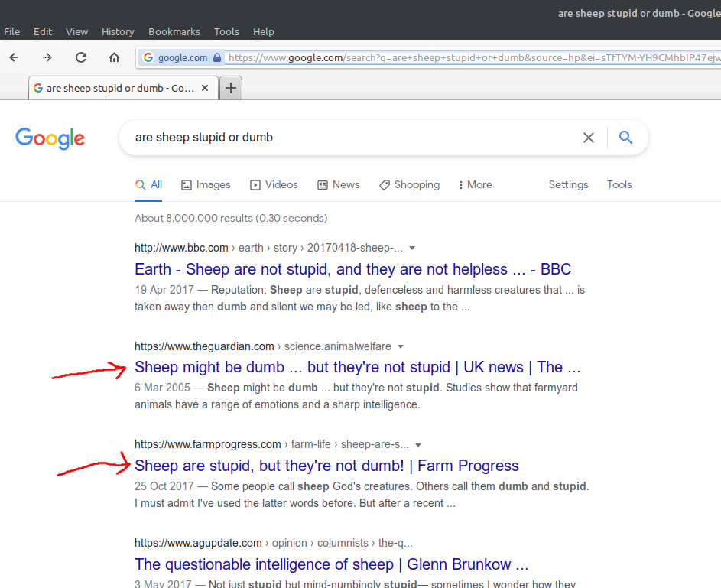Switch to News results

(339, 185)
